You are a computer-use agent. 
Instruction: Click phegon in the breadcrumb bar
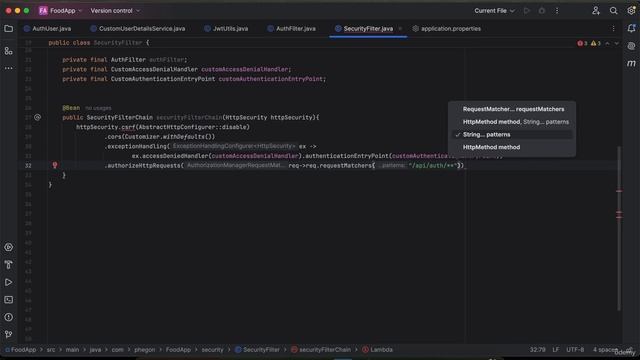click(144, 350)
